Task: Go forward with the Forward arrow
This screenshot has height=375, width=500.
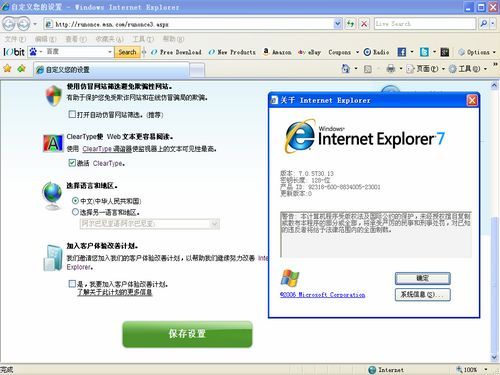Action: point(23,24)
